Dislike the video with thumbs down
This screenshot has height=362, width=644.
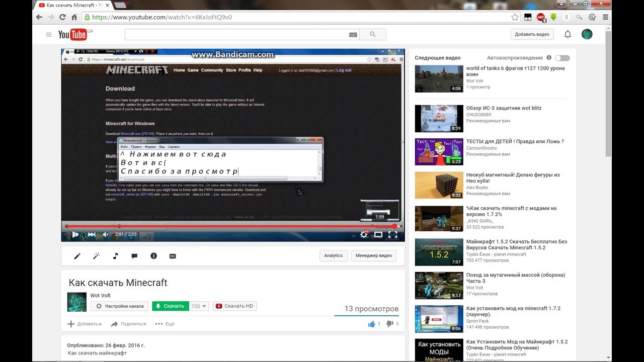pos(389,324)
